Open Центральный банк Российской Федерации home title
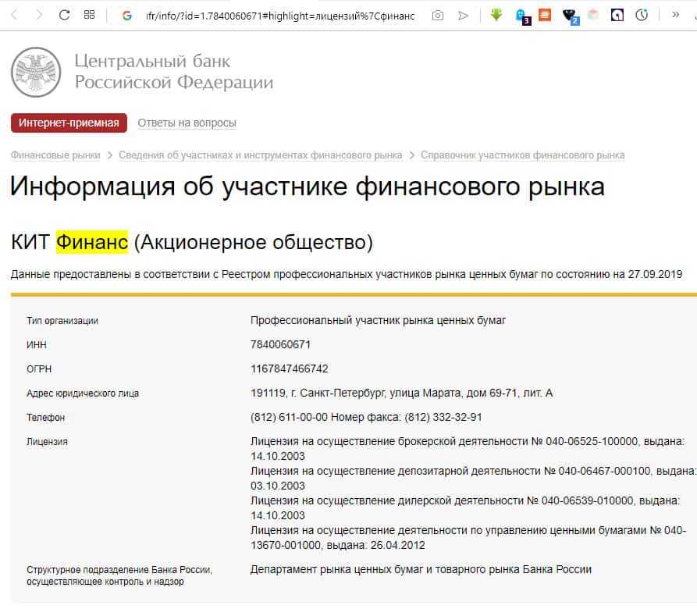 click(x=174, y=71)
